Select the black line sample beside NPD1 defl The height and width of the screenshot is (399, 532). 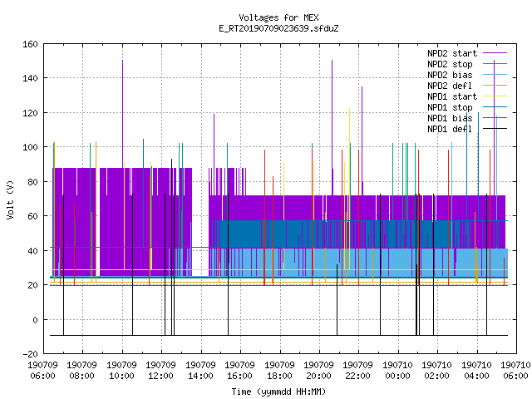pyautogui.click(x=495, y=129)
